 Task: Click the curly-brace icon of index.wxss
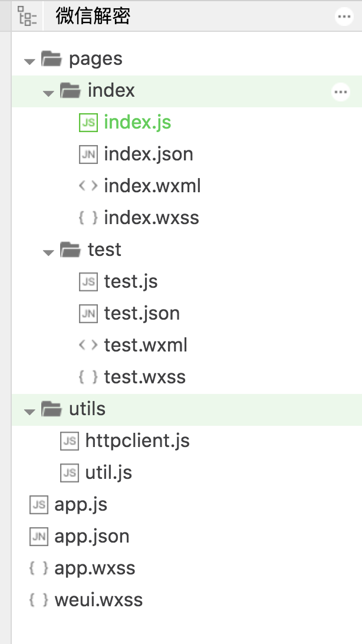[88, 218]
